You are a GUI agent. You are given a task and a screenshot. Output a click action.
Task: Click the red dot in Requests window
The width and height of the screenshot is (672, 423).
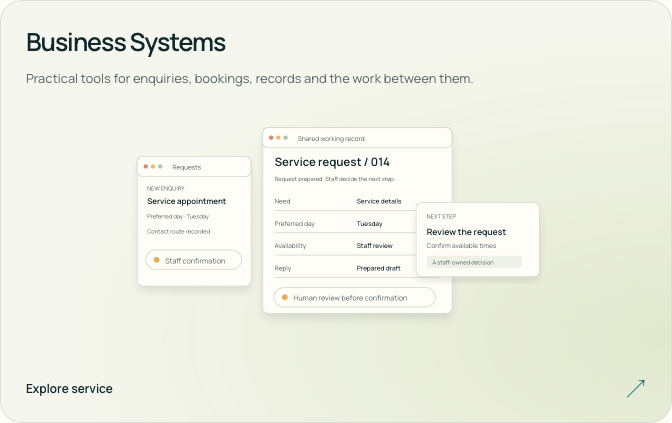point(146,167)
